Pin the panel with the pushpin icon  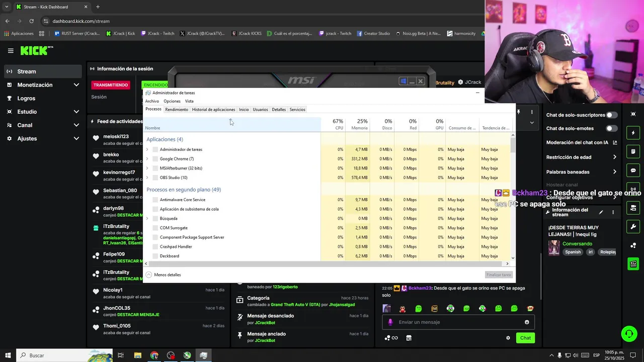tap(519, 112)
